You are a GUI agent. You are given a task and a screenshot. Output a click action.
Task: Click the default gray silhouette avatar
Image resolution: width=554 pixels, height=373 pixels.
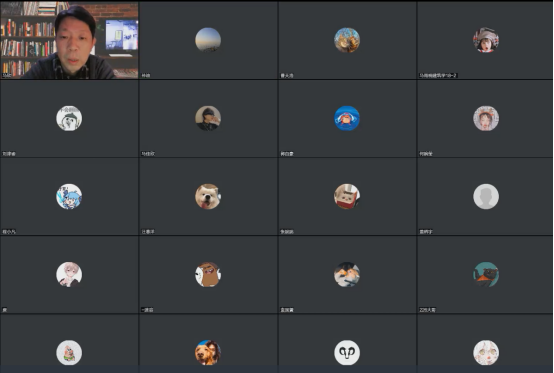point(486,196)
